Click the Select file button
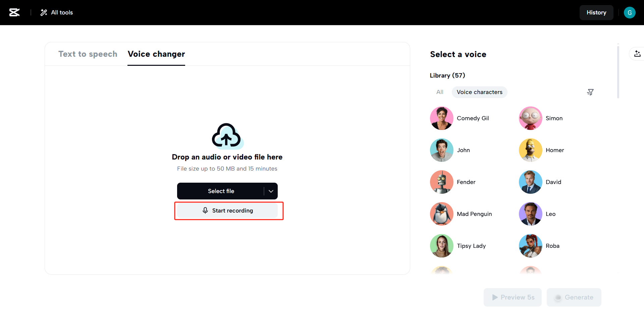 [221, 191]
